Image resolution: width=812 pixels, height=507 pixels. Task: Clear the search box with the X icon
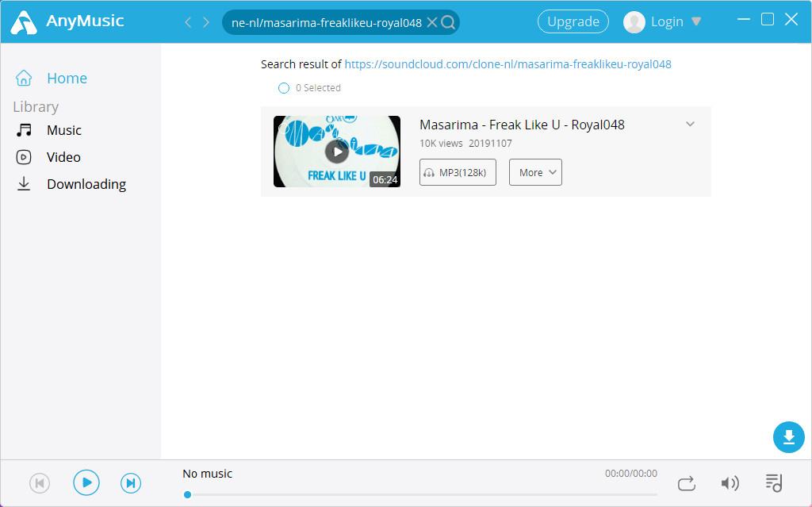pyautogui.click(x=432, y=22)
